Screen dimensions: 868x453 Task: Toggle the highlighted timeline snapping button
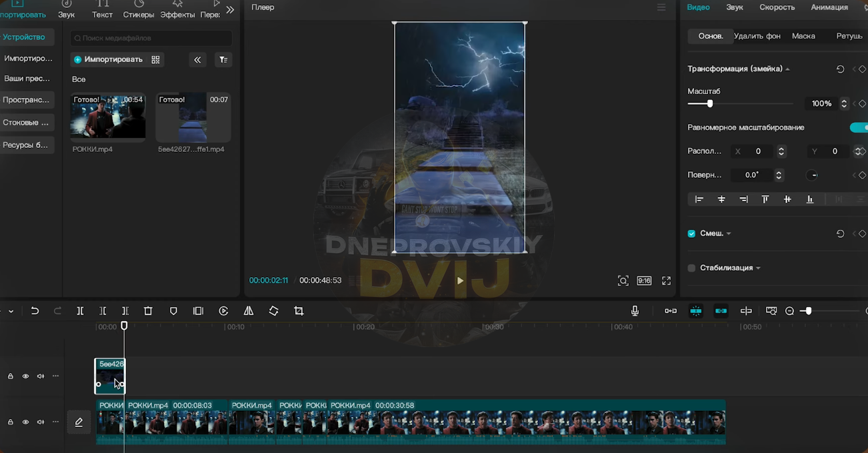[x=696, y=311]
